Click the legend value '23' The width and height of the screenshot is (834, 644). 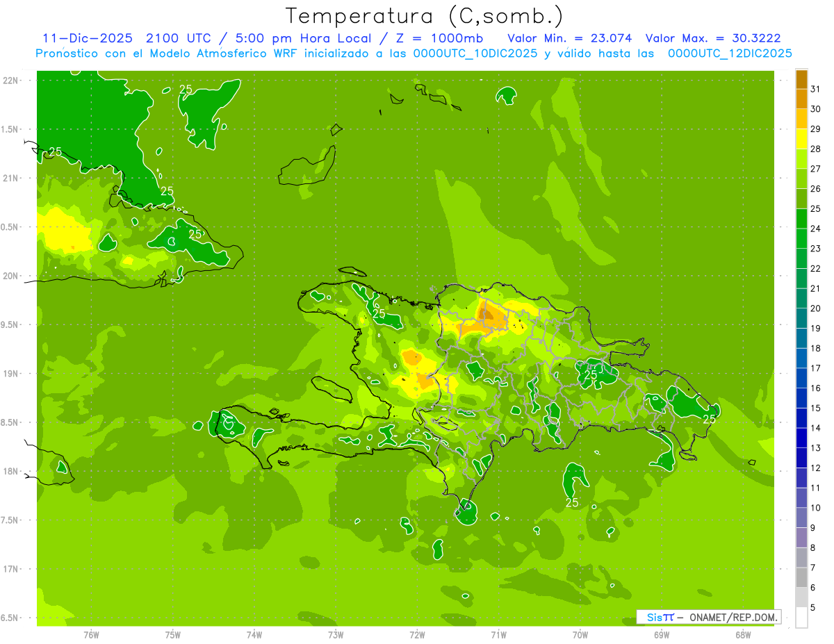(x=816, y=249)
